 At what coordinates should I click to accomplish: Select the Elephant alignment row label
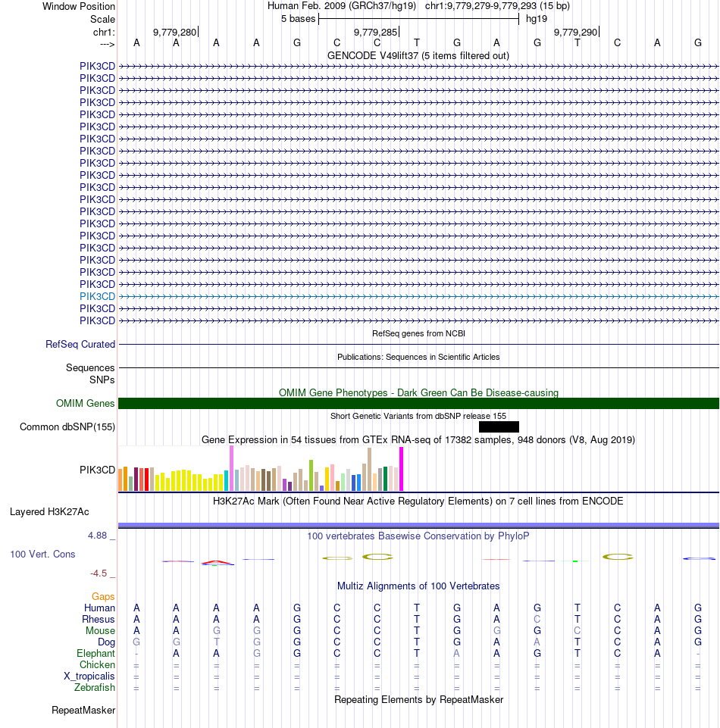tap(95, 653)
